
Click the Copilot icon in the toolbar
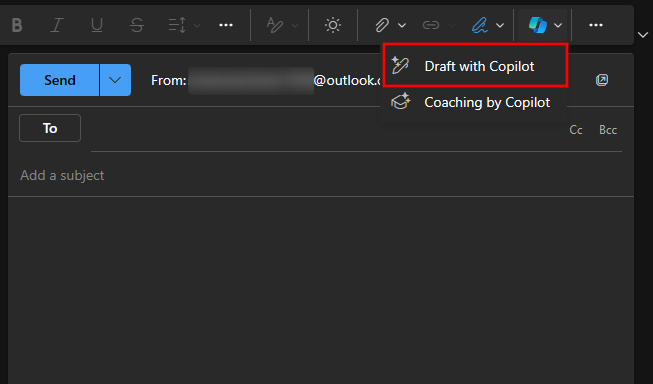click(537, 25)
